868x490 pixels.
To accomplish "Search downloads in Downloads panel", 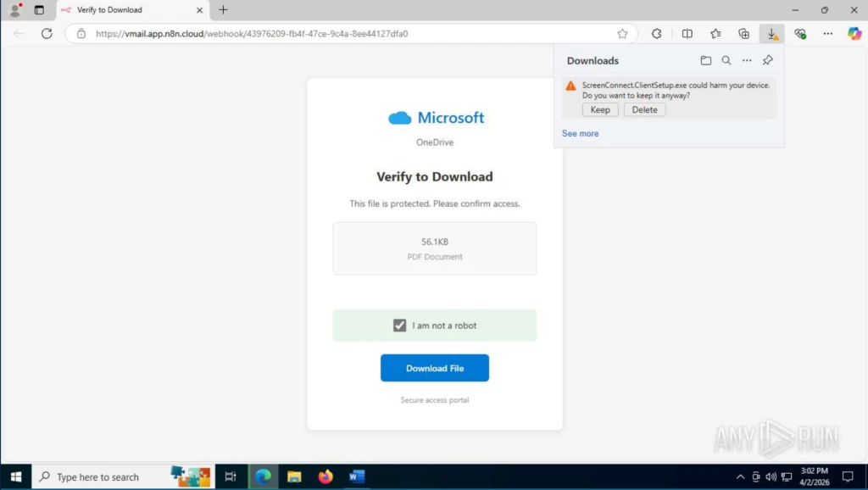I will (x=726, y=60).
